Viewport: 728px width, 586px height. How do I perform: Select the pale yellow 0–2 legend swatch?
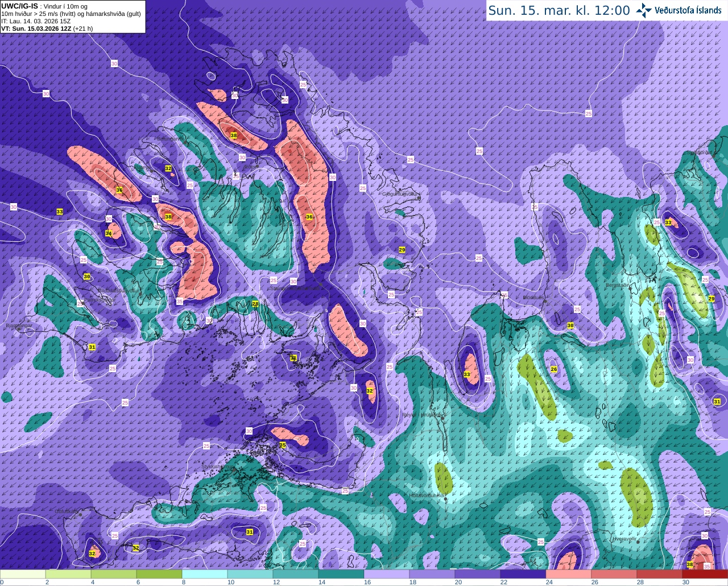coord(23,574)
